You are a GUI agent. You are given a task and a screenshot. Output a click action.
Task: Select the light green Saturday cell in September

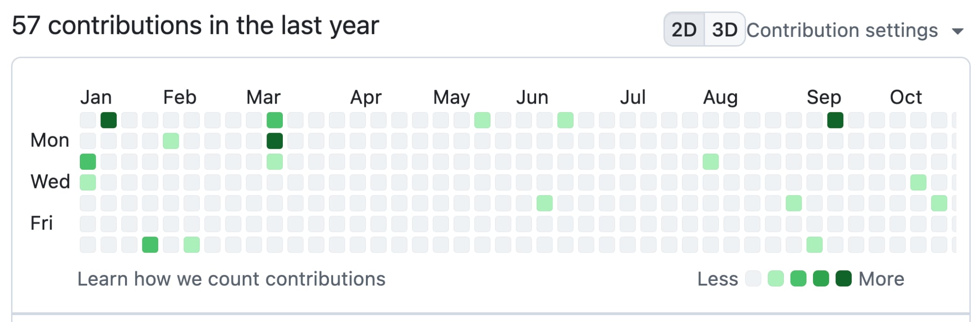coord(814,245)
